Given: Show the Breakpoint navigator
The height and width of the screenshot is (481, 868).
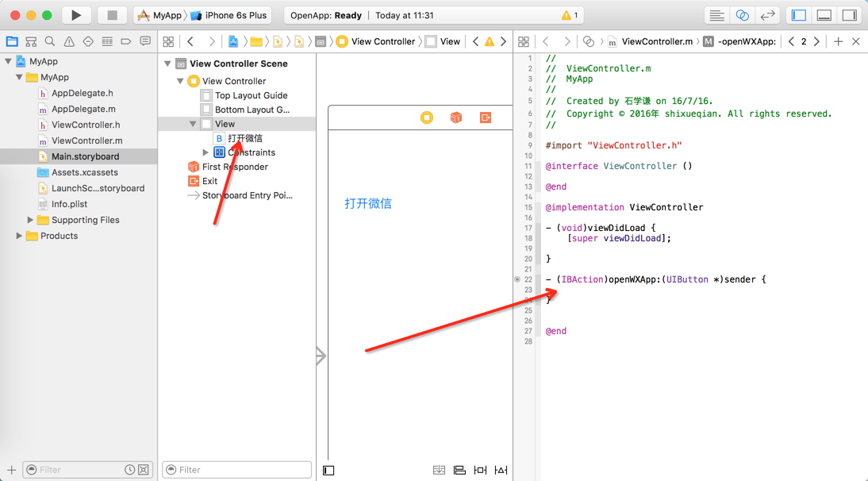Looking at the screenshot, I should coord(126,41).
